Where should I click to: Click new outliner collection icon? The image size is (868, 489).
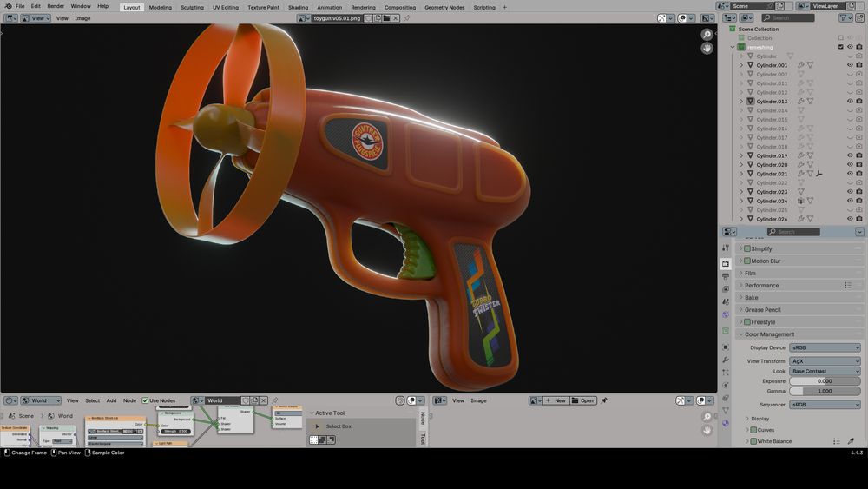click(x=859, y=18)
